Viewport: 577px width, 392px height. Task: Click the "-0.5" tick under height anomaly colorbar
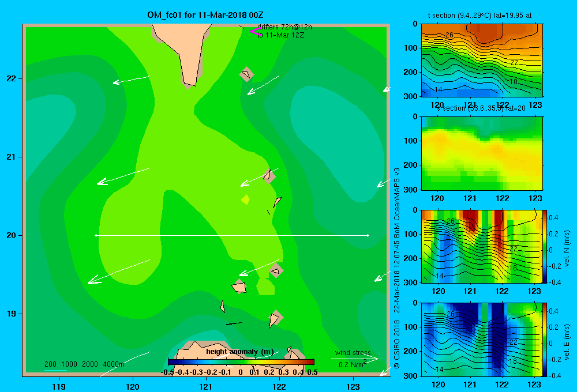point(167,372)
